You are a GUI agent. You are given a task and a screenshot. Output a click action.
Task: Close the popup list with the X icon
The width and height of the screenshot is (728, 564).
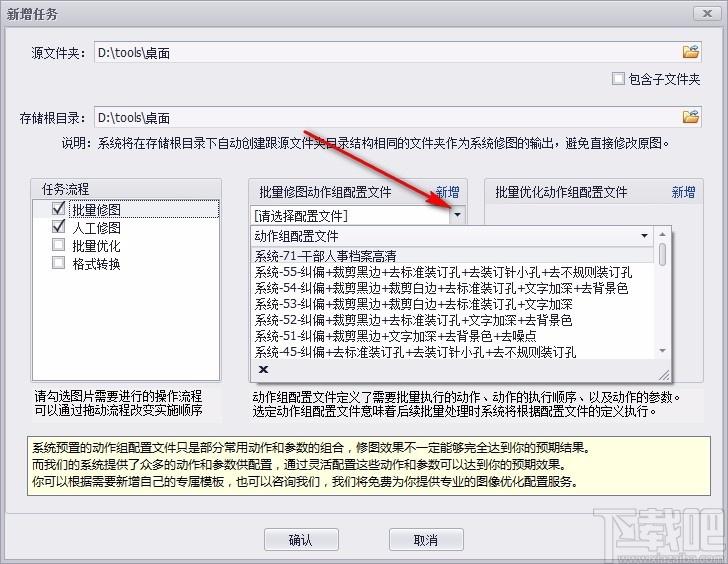[x=263, y=370]
